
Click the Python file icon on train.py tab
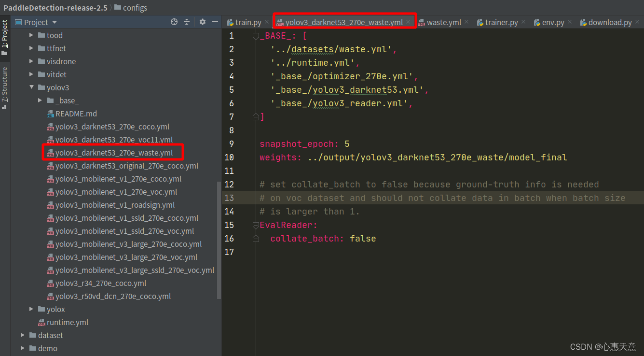pos(231,22)
